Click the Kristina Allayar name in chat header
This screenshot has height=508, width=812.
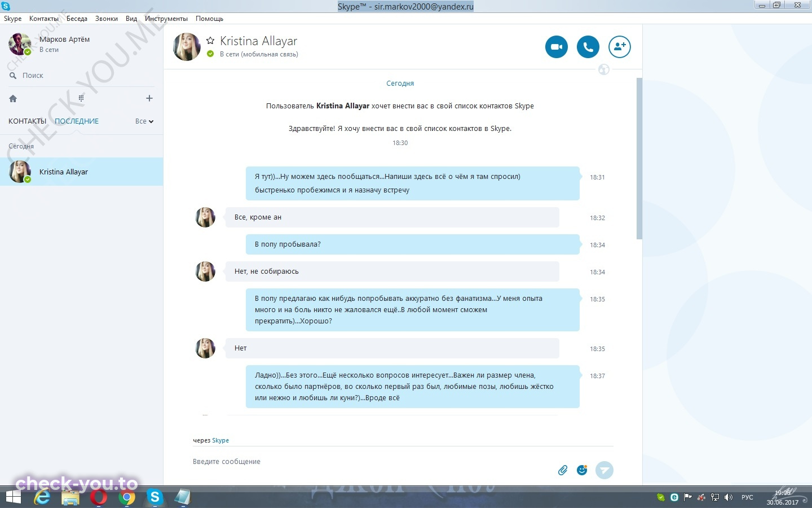(258, 41)
